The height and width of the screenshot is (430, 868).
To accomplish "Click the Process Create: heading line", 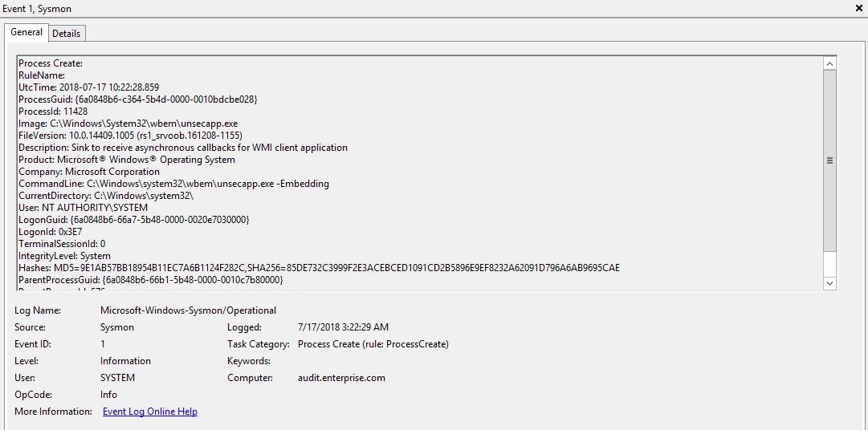I will pyautogui.click(x=51, y=63).
